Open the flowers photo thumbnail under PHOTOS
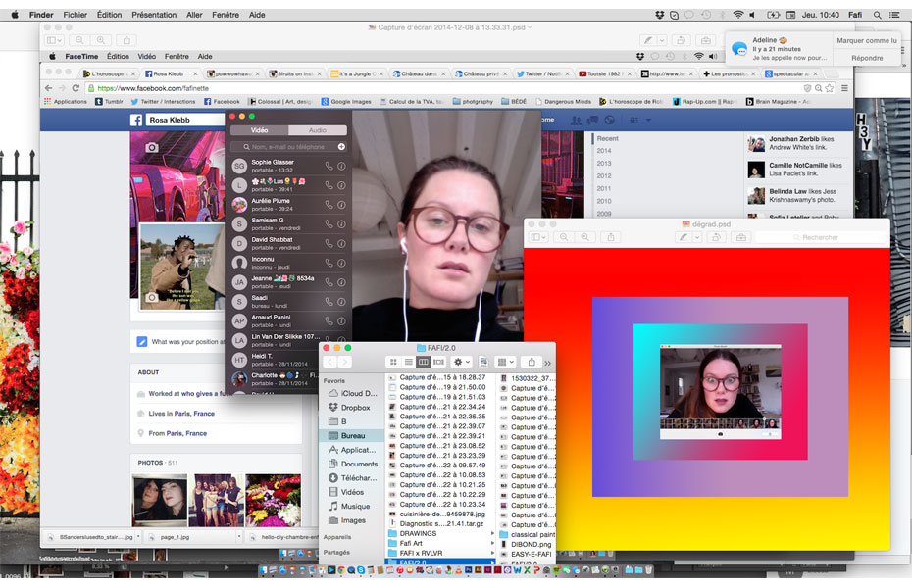This screenshot has width=912, height=588. (274, 500)
